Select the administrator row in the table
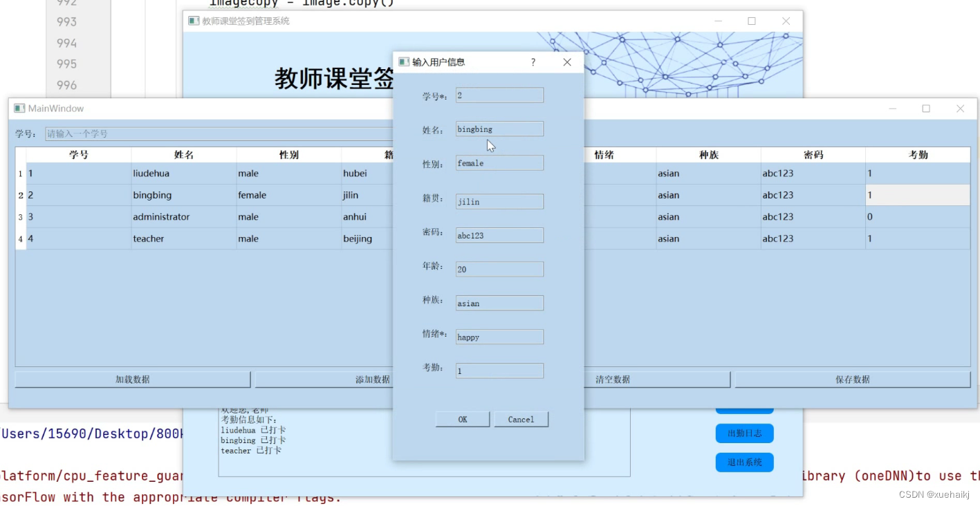 point(183,216)
